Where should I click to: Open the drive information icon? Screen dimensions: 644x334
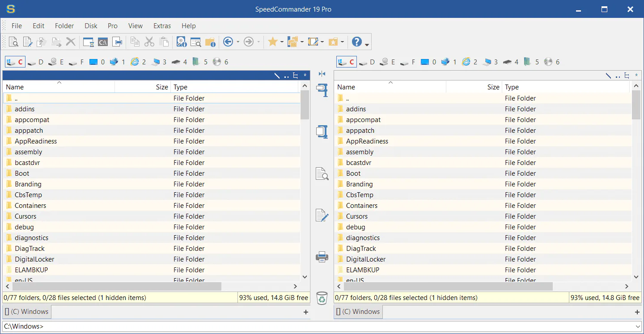(x=182, y=42)
